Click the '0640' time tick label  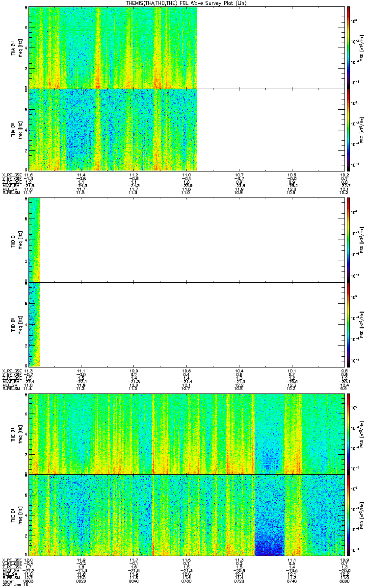pos(133,582)
